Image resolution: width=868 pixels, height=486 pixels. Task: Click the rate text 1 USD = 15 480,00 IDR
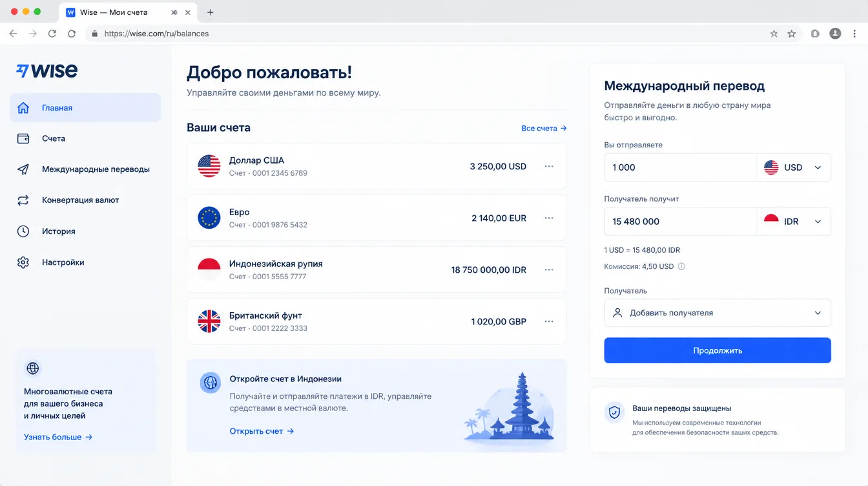coord(642,250)
